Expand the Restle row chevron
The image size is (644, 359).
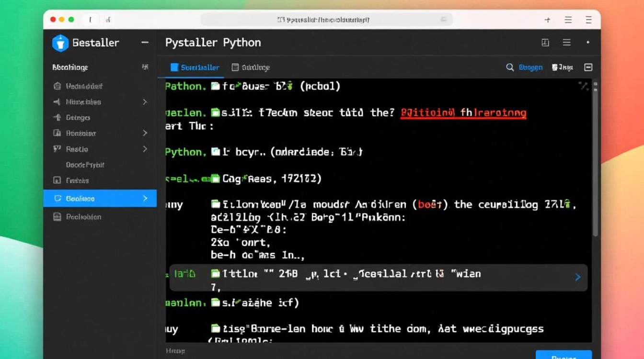point(145,149)
